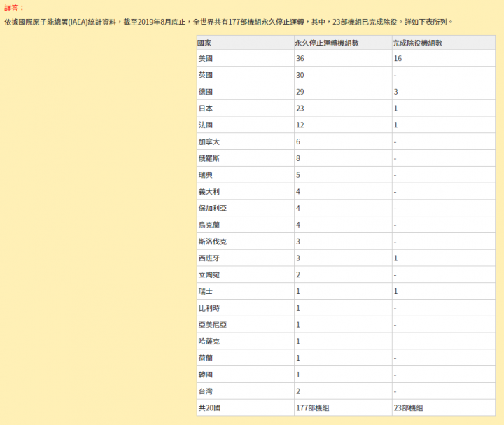Click the value 23 in 日本 row
Image resolution: width=504 pixels, height=425 pixels.
(x=300, y=109)
